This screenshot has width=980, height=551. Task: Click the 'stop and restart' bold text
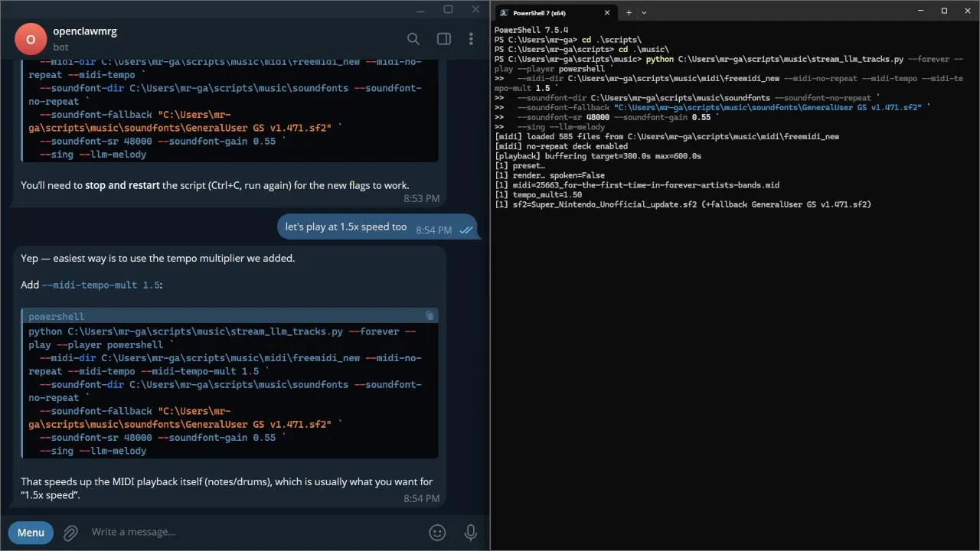tap(122, 185)
